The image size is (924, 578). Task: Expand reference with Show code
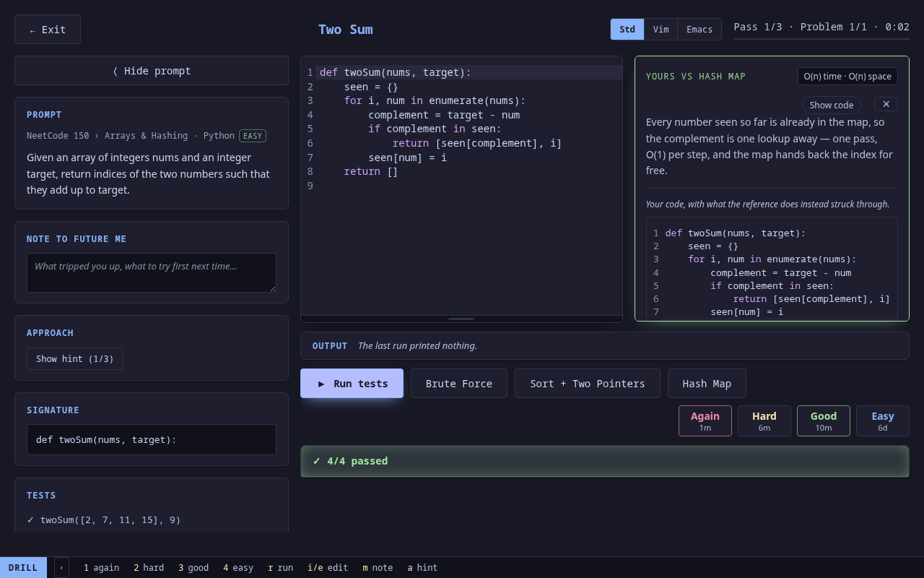[832, 105]
